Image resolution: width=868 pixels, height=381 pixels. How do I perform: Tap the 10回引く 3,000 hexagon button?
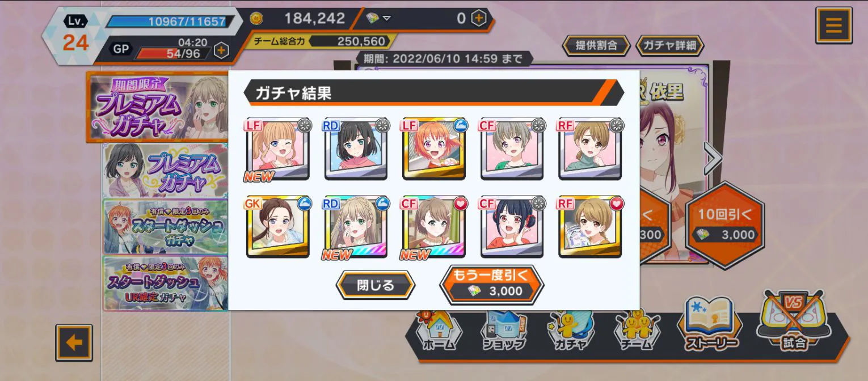[725, 225]
